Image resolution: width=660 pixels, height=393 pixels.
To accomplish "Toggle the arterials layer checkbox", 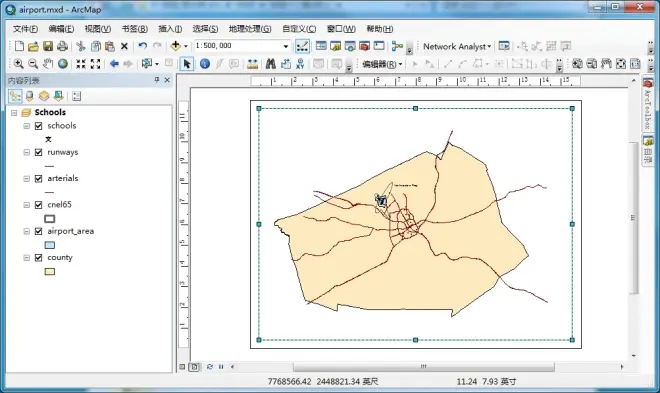I will [39, 179].
